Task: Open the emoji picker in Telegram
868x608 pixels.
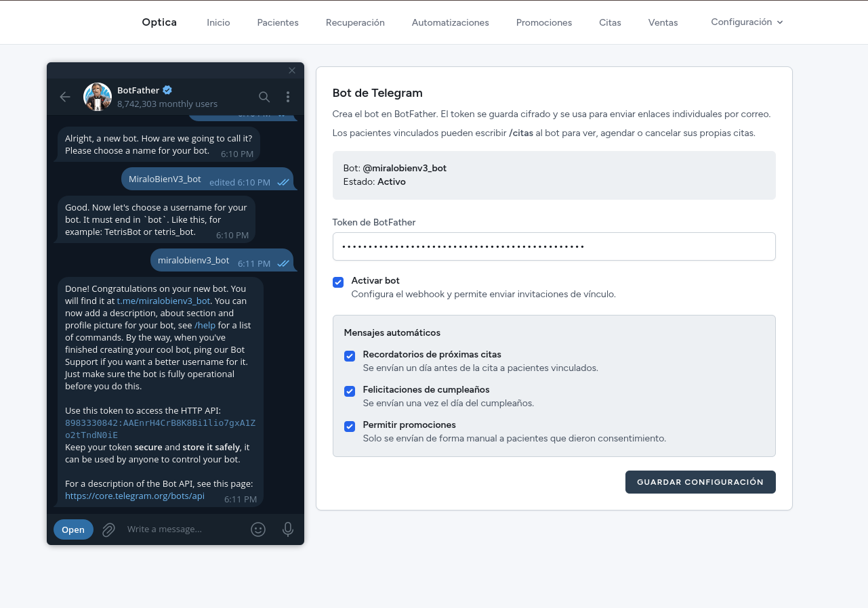Action: click(258, 529)
